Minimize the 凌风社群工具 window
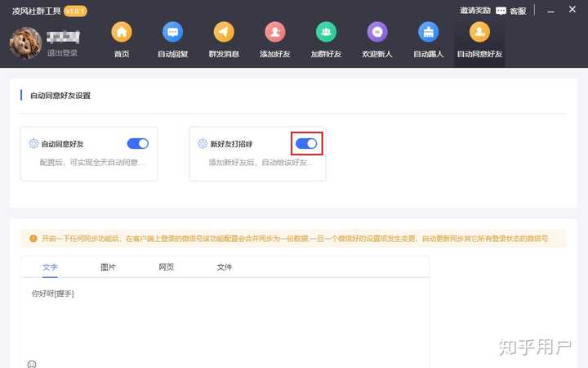Image resolution: width=588 pixels, height=368 pixels. pos(550,11)
